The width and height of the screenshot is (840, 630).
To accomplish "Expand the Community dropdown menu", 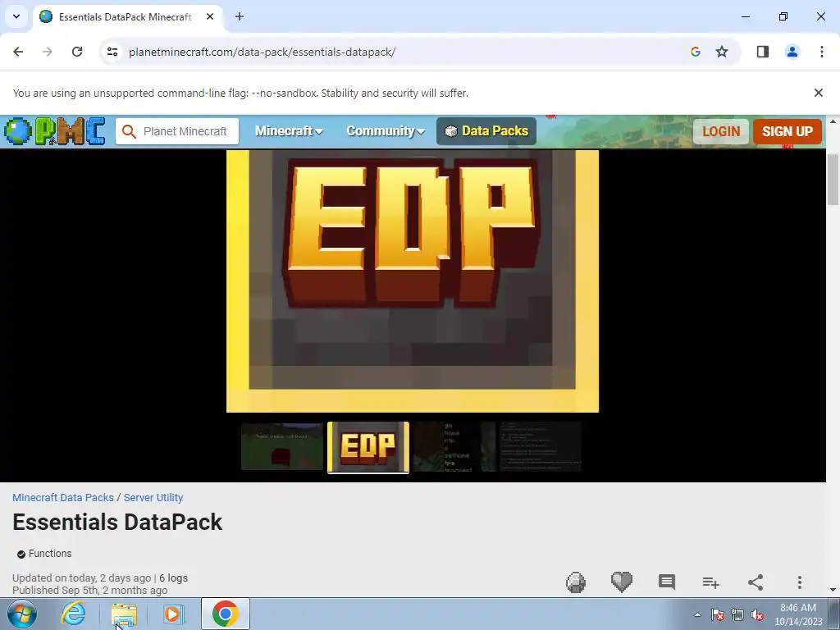I will coord(386,131).
